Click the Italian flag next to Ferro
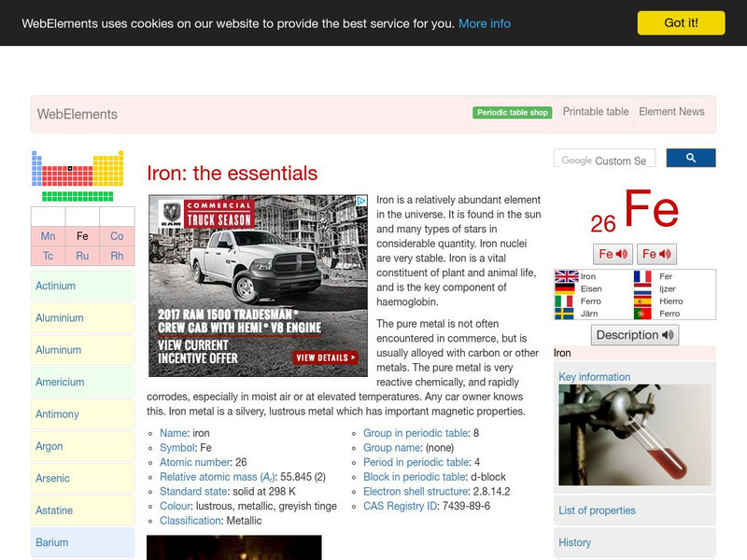The height and width of the screenshot is (560, 747). pyautogui.click(x=564, y=301)
